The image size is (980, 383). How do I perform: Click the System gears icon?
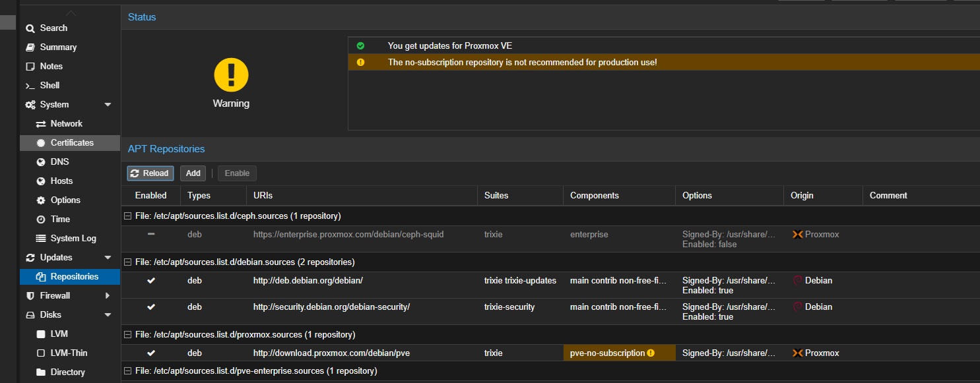30,105
